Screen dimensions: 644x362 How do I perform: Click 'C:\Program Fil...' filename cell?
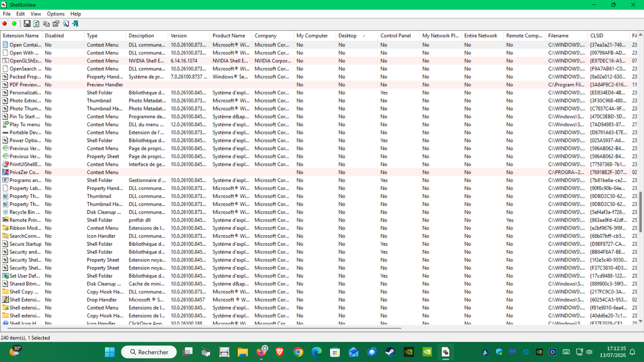pos(567,84)
